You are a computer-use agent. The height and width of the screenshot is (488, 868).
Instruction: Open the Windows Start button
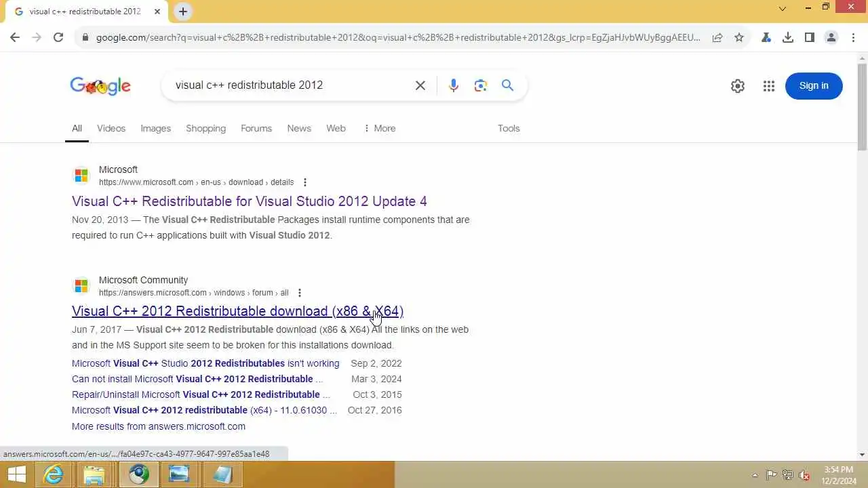(16, 474)
